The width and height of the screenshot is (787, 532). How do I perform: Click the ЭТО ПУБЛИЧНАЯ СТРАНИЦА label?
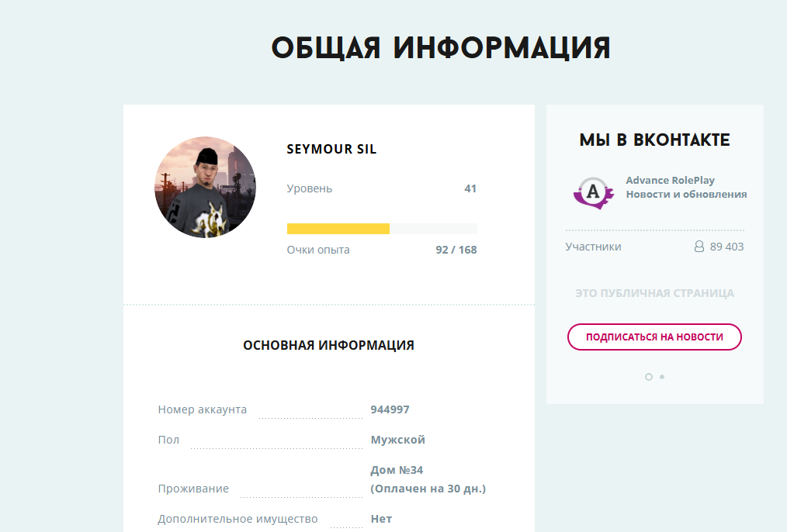coord(654,293)
